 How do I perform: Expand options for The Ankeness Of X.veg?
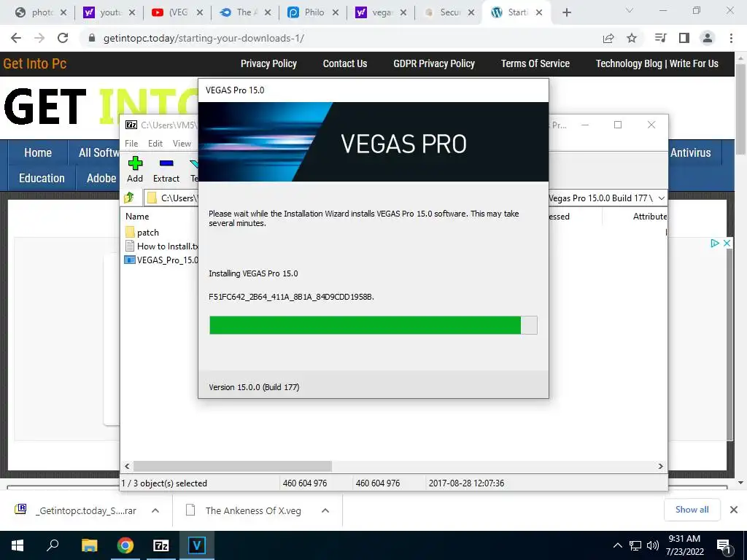pos(325,510)
